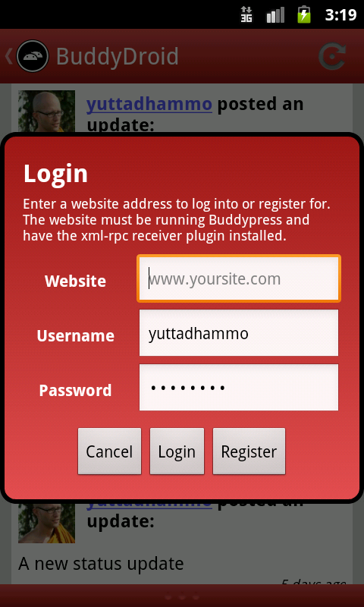The height and width of the screenshot is (607, 364).
Task: Tap the signal strength bars icon
Action: pos(275,15)
